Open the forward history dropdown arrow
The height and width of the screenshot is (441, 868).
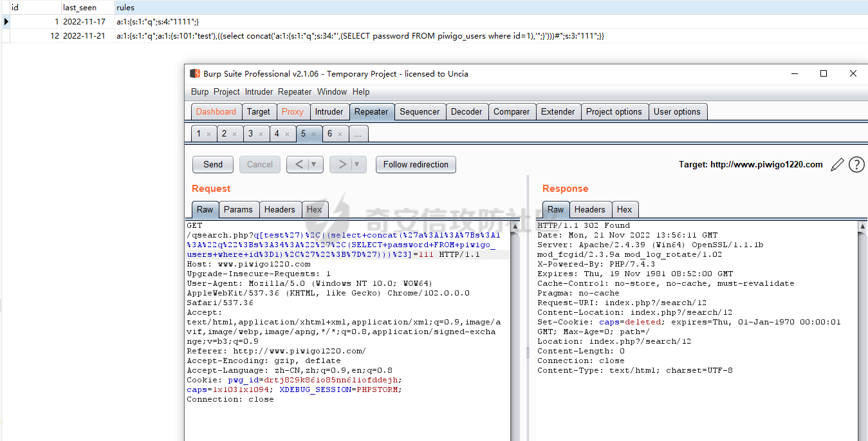click(x=357, y=164)
